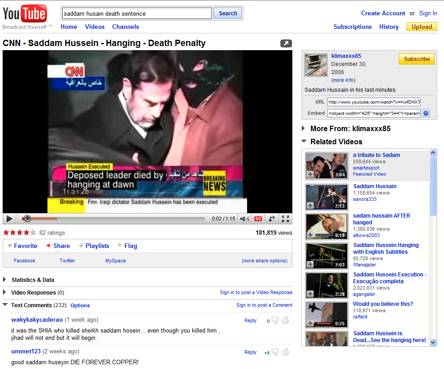Focus the search text field

click(x=137, y=13)
